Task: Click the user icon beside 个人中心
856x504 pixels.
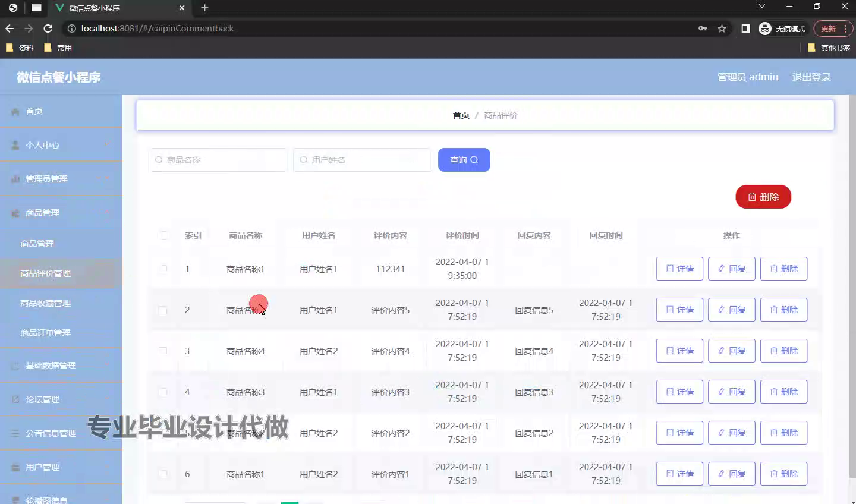Action: point(15,146)
